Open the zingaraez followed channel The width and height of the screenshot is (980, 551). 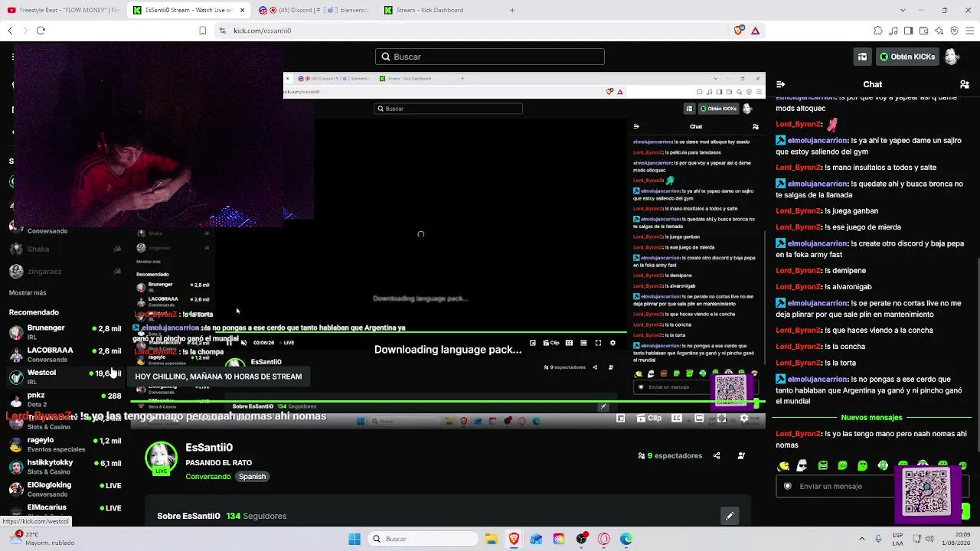tap(64, 271)
